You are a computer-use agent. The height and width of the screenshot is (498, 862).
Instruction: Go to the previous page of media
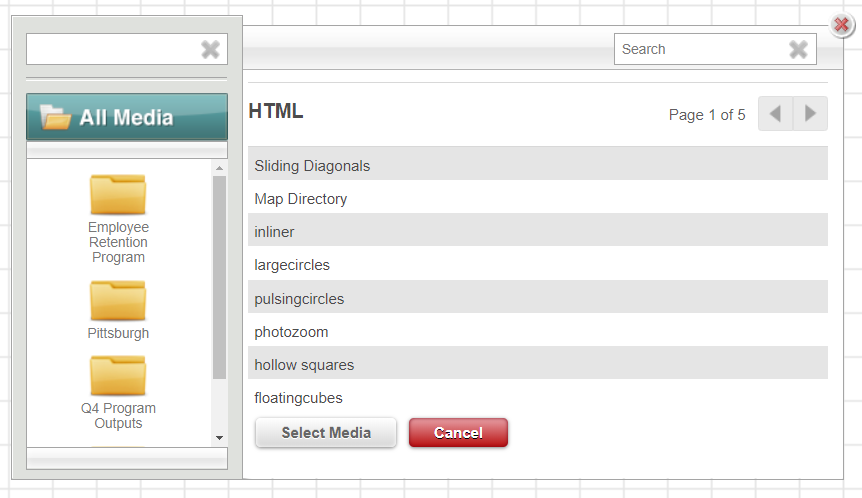tap(776, 114)
